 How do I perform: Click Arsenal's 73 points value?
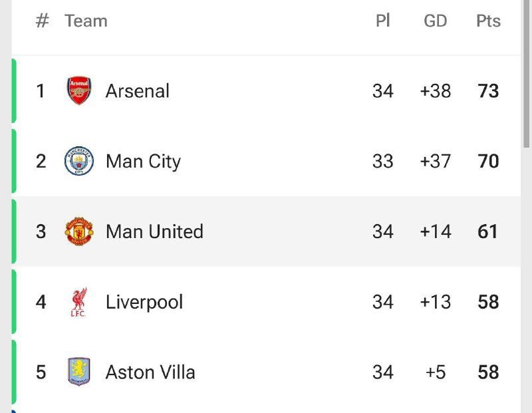click(488, 91)
